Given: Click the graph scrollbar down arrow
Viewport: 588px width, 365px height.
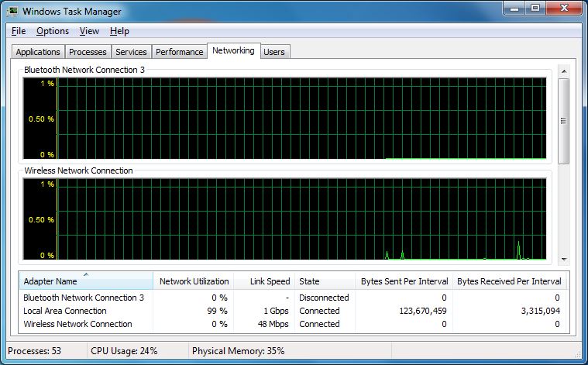Looking at the screenshot, I should (x=563, y=259).
